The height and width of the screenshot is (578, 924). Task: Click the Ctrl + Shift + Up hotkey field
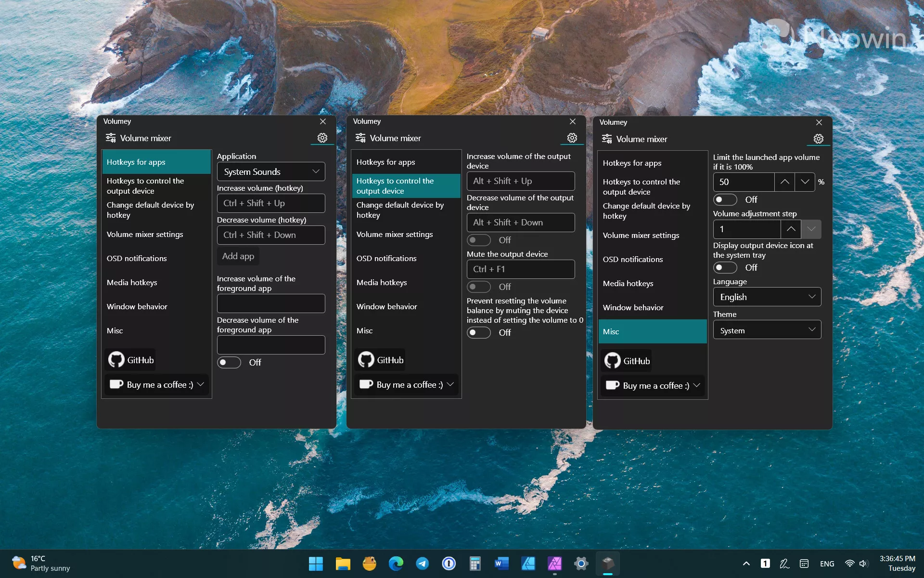point(271,203)
